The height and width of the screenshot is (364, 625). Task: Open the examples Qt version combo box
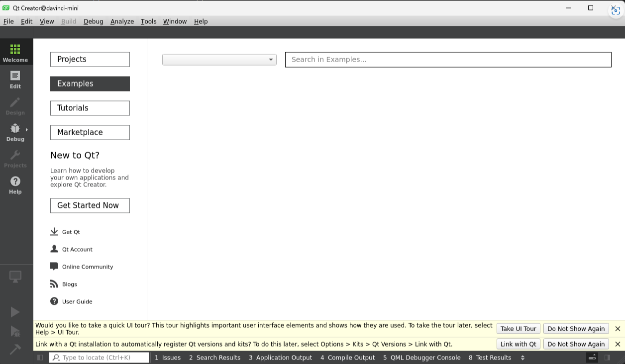point(219,60)
